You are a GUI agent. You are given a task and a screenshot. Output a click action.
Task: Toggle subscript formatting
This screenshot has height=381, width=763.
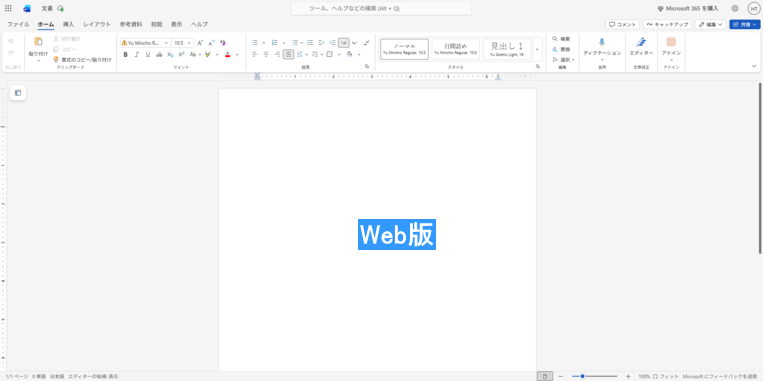(170, 54)
